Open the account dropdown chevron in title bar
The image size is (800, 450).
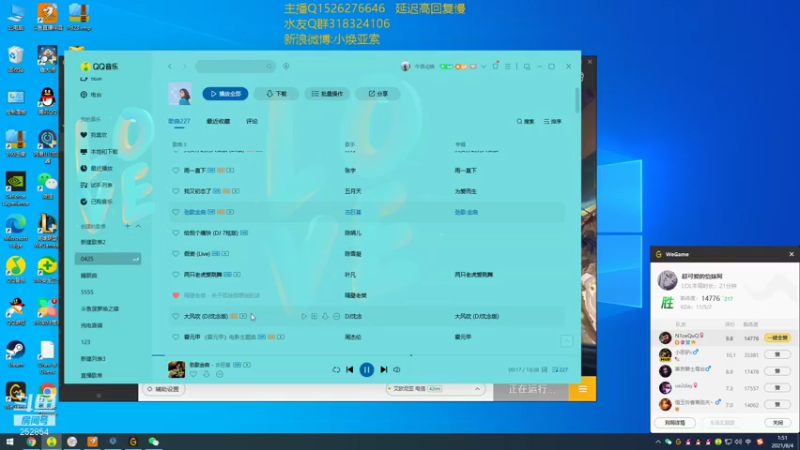point(483,66)
